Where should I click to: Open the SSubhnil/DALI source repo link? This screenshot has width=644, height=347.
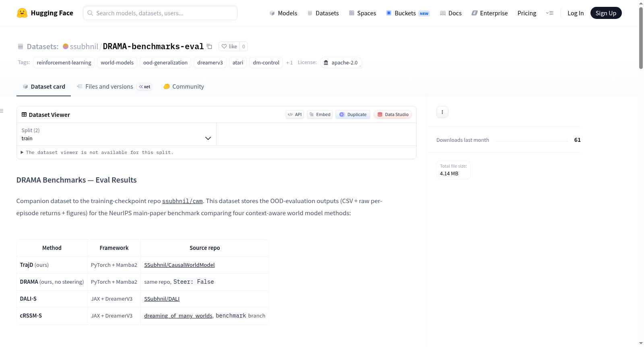(x=162, y=299)
